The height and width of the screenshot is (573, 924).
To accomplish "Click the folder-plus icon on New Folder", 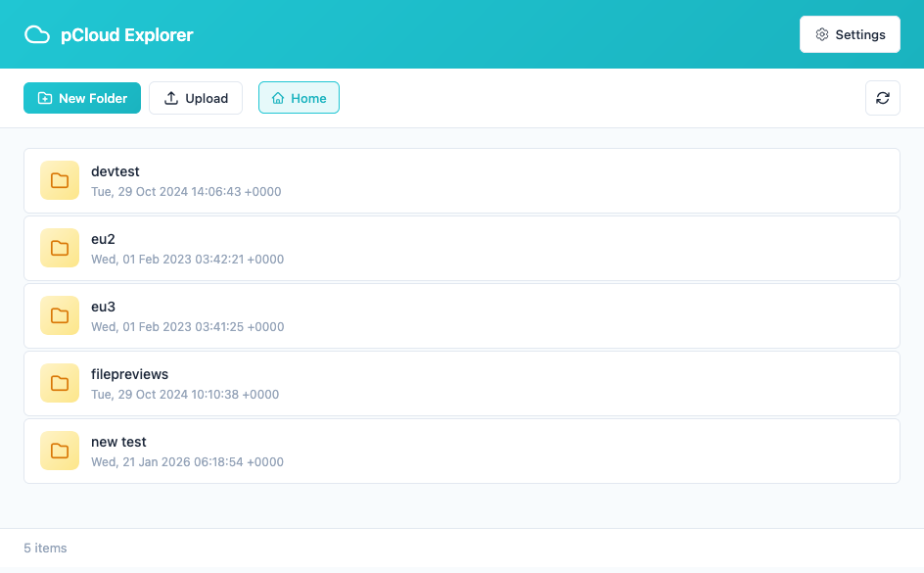I will pyautogui.click(x=44, y=98).
